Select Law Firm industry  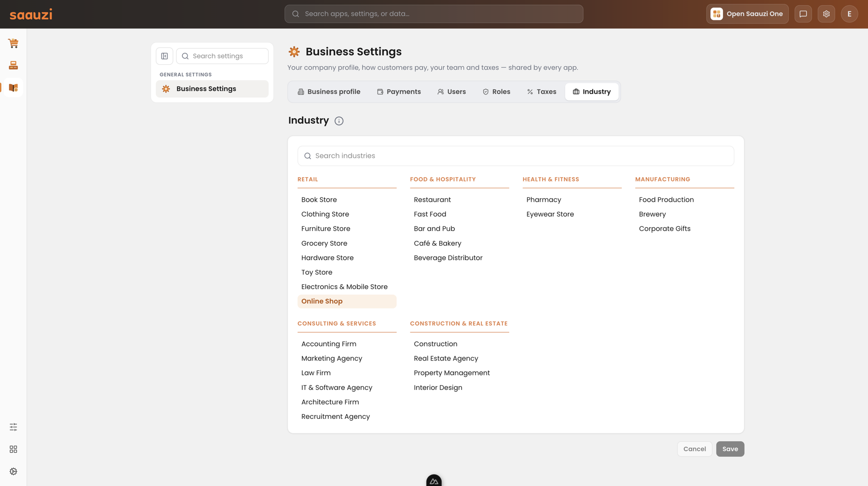347,373
